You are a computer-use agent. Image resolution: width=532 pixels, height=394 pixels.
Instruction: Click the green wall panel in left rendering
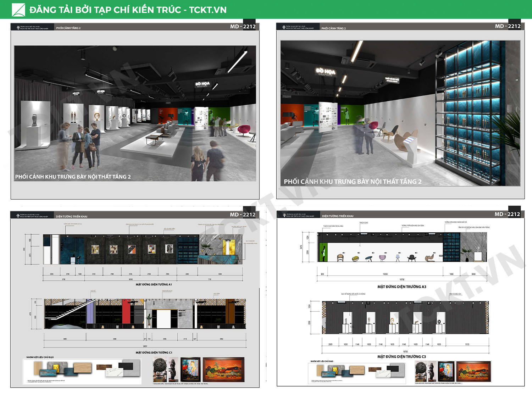(217, 115)
